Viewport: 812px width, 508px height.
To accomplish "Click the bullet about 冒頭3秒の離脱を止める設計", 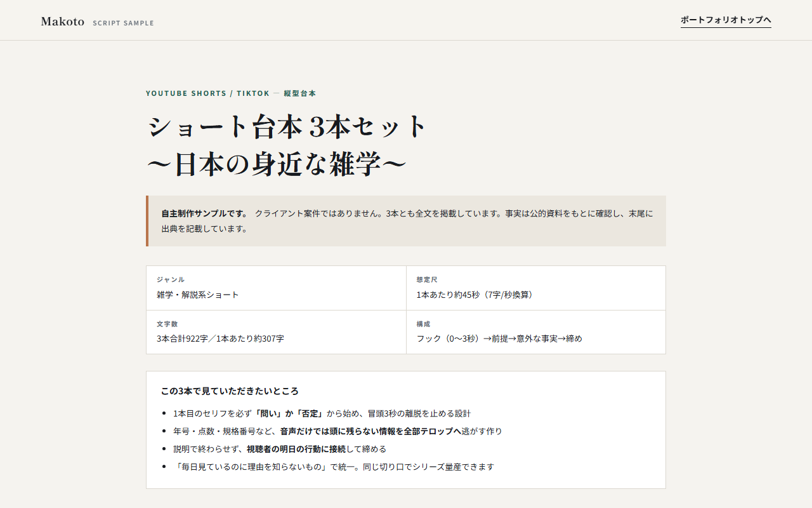I will pyautogui.click(x=322, y=413).
